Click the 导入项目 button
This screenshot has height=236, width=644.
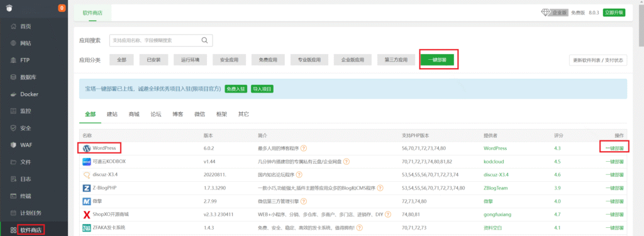pyautogui.click(x=262, y=89)
